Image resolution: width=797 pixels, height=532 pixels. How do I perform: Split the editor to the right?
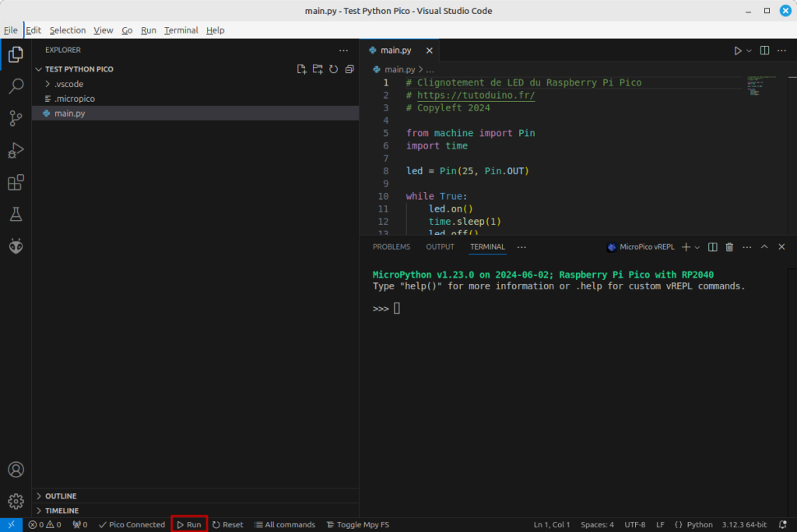[764, 51]
